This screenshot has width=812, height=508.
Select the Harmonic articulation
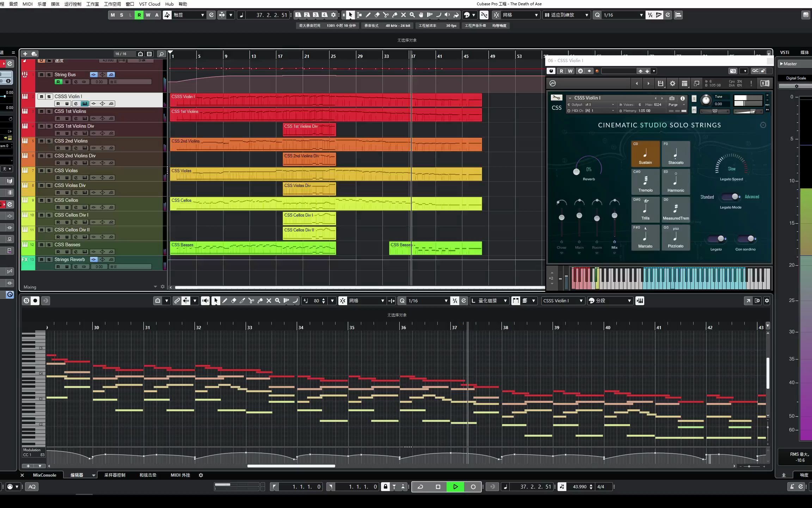pos(676,181)
